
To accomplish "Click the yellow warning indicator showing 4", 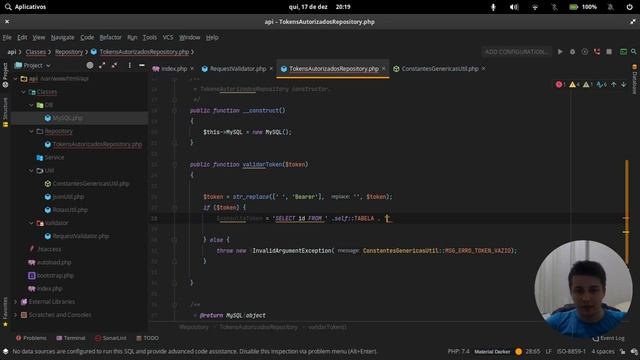I will [574, 84].
